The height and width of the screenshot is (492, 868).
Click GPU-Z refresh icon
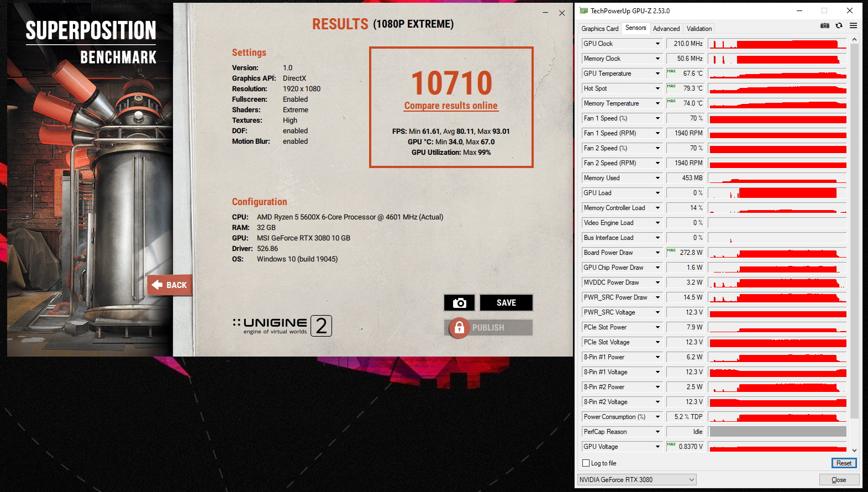click(839, 25)
